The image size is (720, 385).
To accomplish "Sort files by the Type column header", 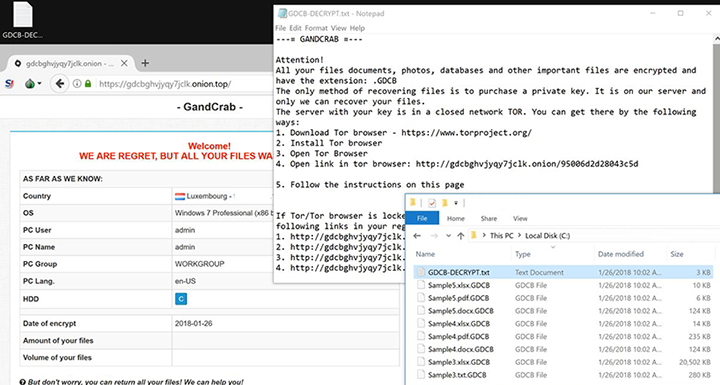I will pos(523,254).
